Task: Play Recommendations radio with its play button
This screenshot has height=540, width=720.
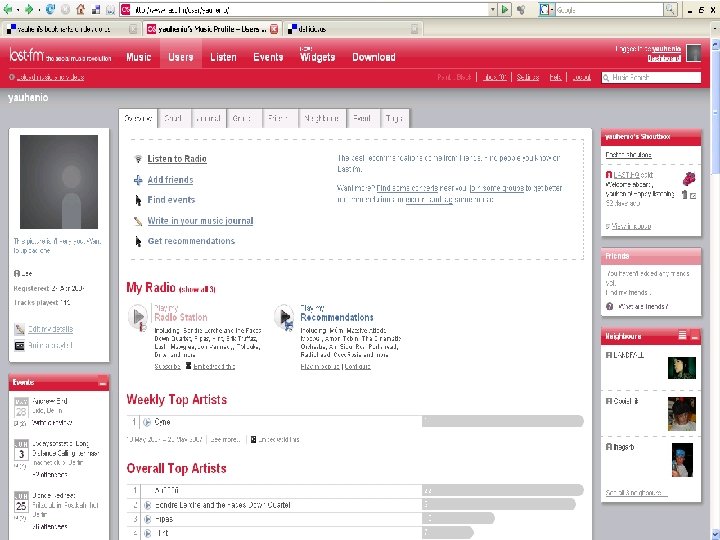Action: pyautogui.click(x=284, y=317)
